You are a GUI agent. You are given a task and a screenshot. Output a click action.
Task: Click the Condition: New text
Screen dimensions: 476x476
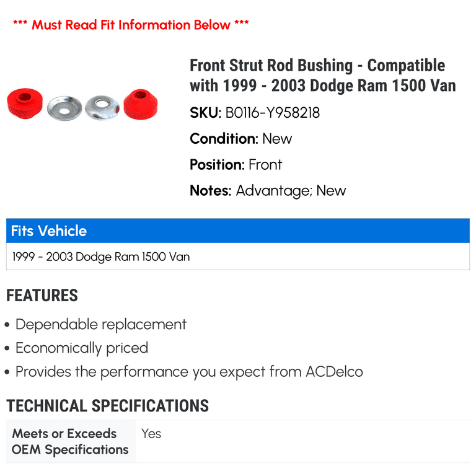(x=240, y=139)
